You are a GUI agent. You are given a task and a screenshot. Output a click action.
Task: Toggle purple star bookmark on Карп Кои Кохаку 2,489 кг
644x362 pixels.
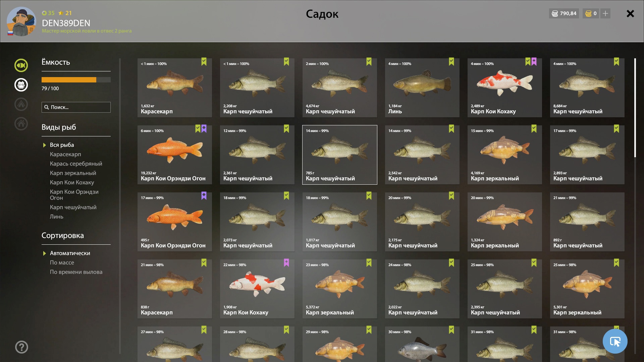(534, 62)
